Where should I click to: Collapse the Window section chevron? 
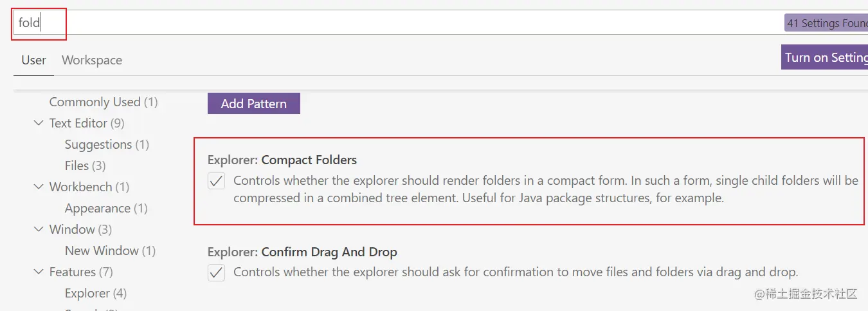[39, 229]
